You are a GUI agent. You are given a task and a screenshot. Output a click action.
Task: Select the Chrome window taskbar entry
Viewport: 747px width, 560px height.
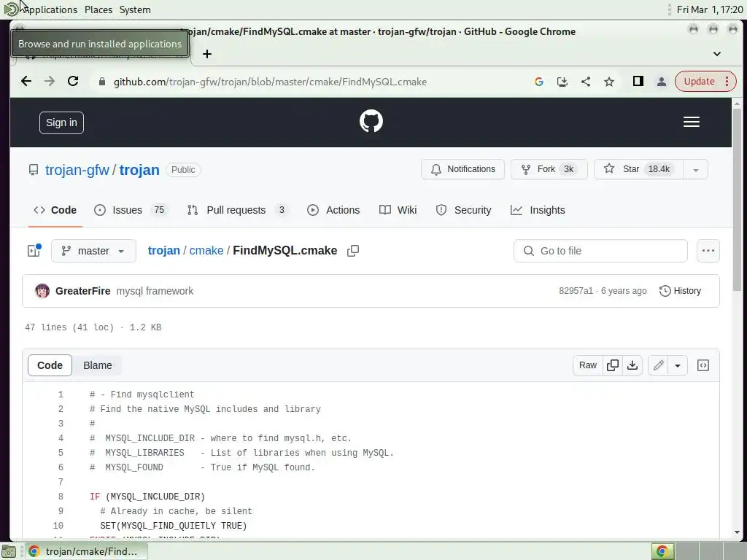85,551
